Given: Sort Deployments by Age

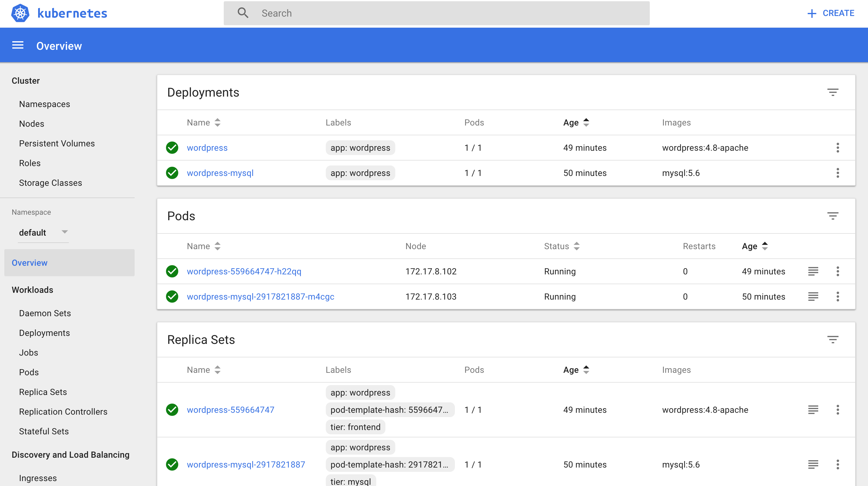Looking at the screenshot, I should point(576,122).
